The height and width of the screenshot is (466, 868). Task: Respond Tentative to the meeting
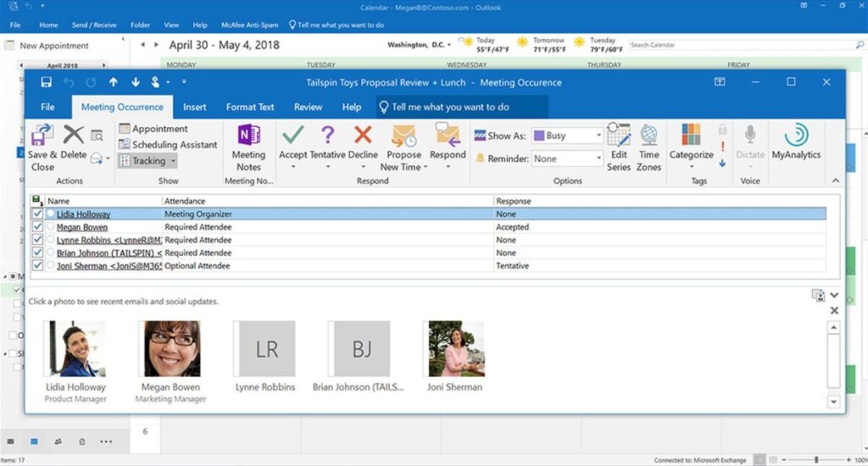pyautogui.click(x=328, y=143)
